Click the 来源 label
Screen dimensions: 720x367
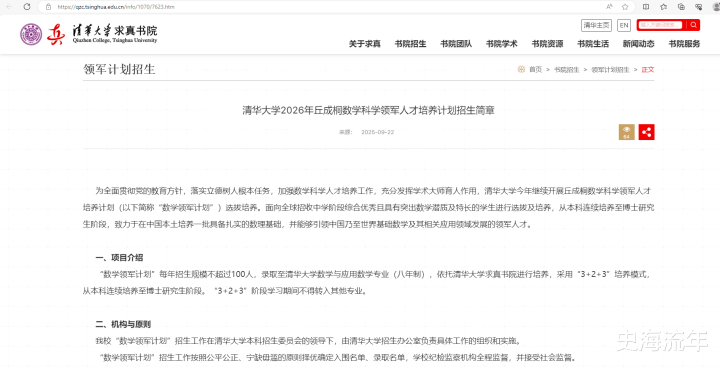point(345,132)
